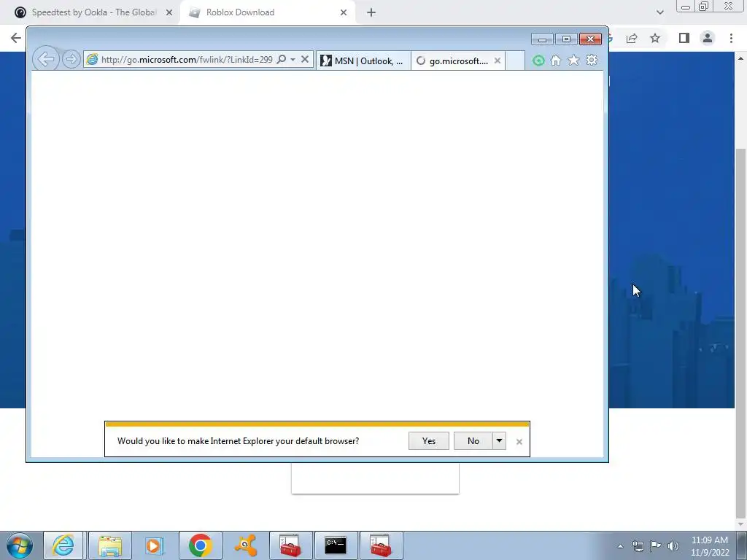The height and width of the screenshot is (560, 747).
Task: Click No on default browser prompt
Action: click(473, 441)
